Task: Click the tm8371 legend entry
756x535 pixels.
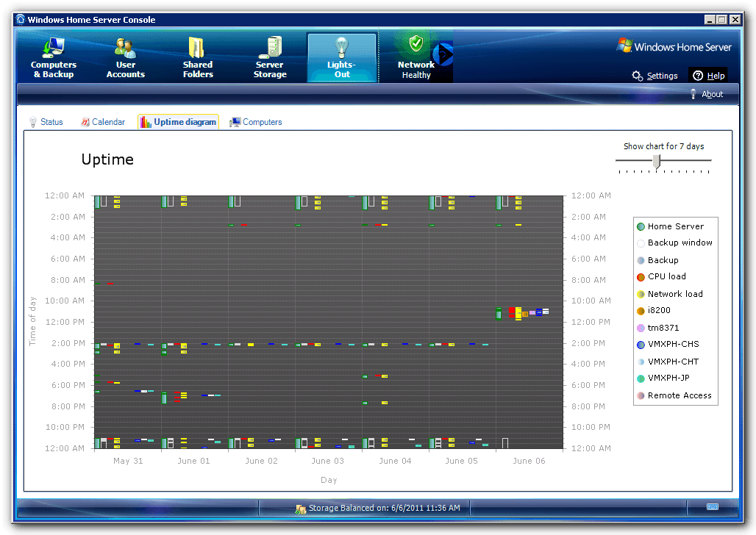Action: click(658, 328)
